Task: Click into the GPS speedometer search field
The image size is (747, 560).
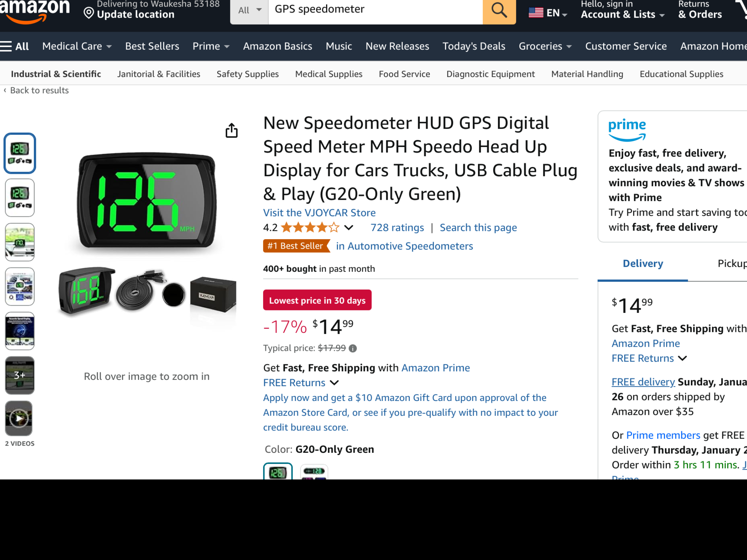Action: coord(375,10)
